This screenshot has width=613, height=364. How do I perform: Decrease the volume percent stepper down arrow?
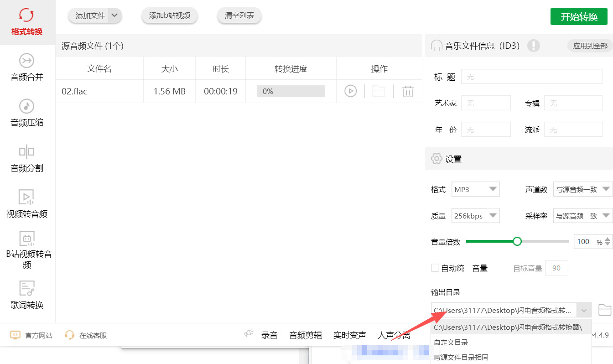pos(608,244)
